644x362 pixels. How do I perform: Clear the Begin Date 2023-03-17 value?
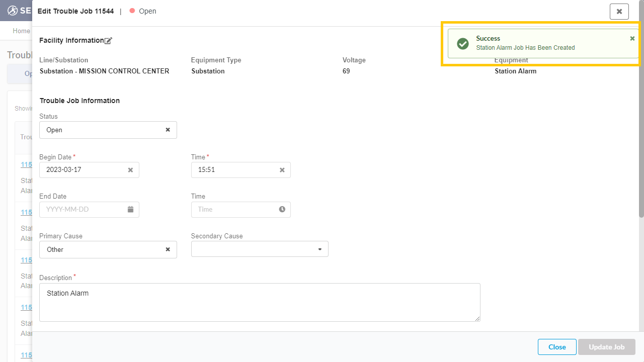tap(130, 170)
